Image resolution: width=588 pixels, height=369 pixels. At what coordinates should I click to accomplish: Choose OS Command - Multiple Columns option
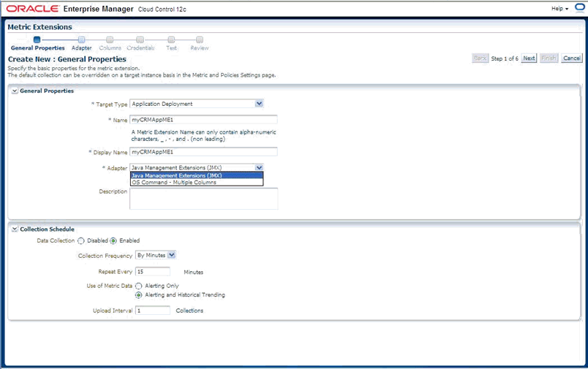click(197, 182)
